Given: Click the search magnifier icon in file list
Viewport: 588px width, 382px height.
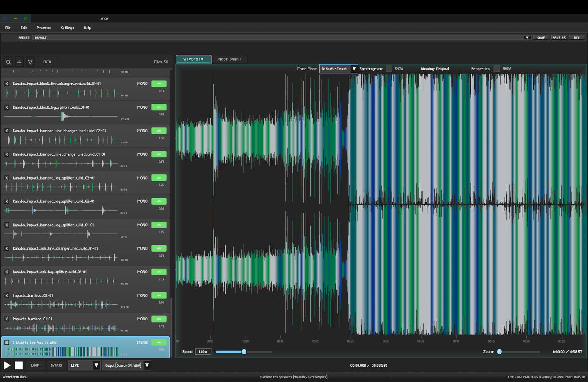Looking at the screenshot, I should click(x=8, y=62).
